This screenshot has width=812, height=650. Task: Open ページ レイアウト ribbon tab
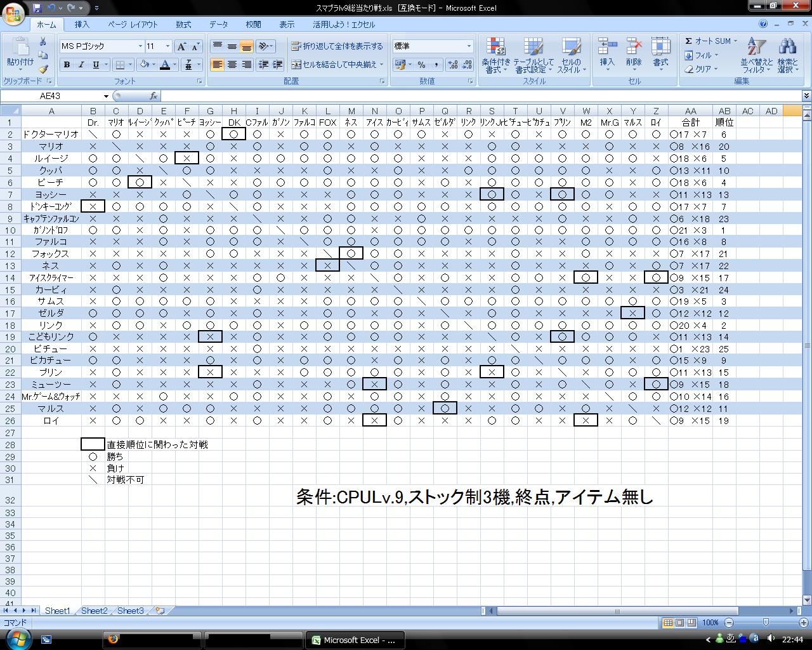click(133, 25)
